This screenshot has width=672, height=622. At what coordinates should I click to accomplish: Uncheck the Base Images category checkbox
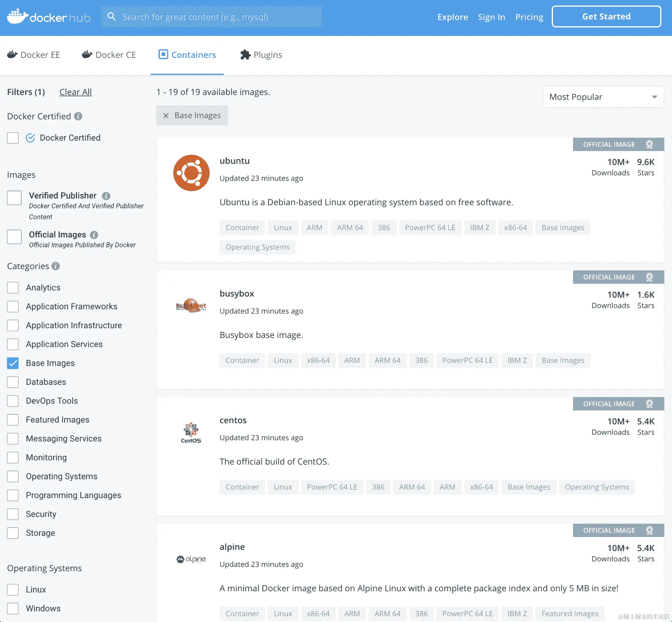point(13,363)
